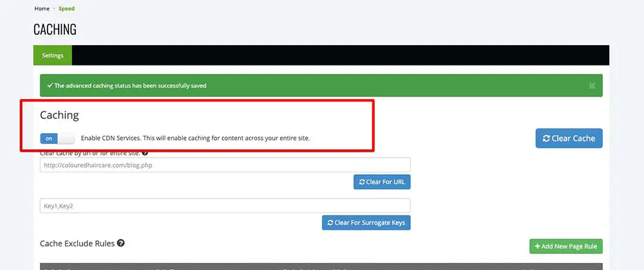The image size is (644, 270).
Task: Click the refresh icon on Clear Cache
Action: 546,138
